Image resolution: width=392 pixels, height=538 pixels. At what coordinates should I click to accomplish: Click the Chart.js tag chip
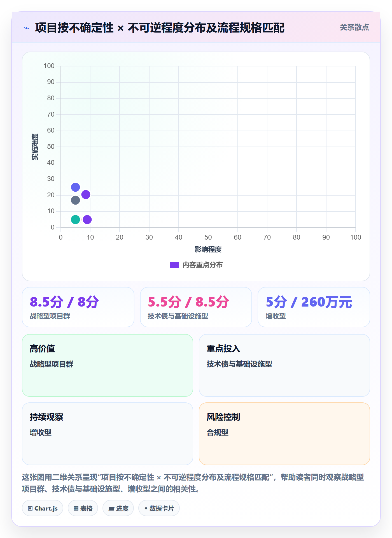(x=43, y=508)
